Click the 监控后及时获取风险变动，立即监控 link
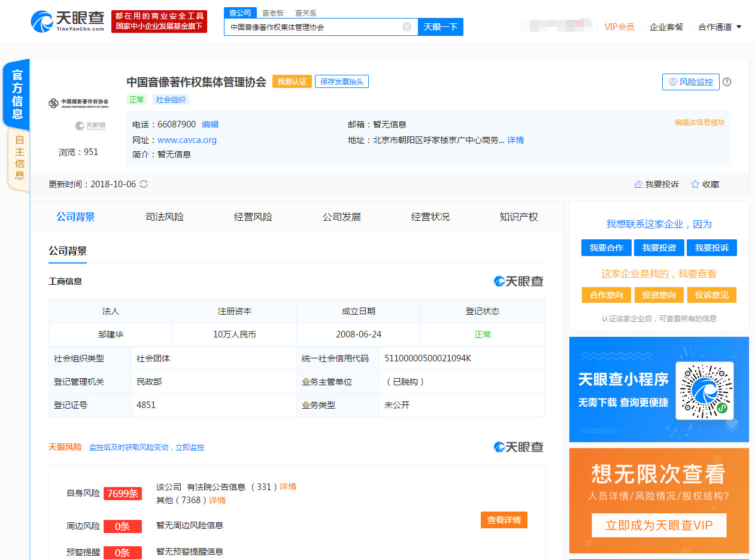 click(x=147, y=448)
